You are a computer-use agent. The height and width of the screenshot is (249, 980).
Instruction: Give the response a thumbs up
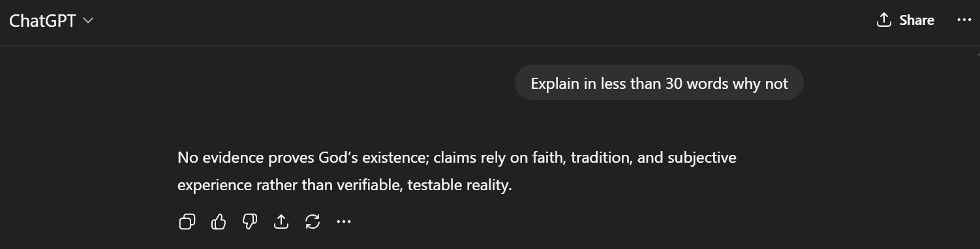[x=219, y=222]
